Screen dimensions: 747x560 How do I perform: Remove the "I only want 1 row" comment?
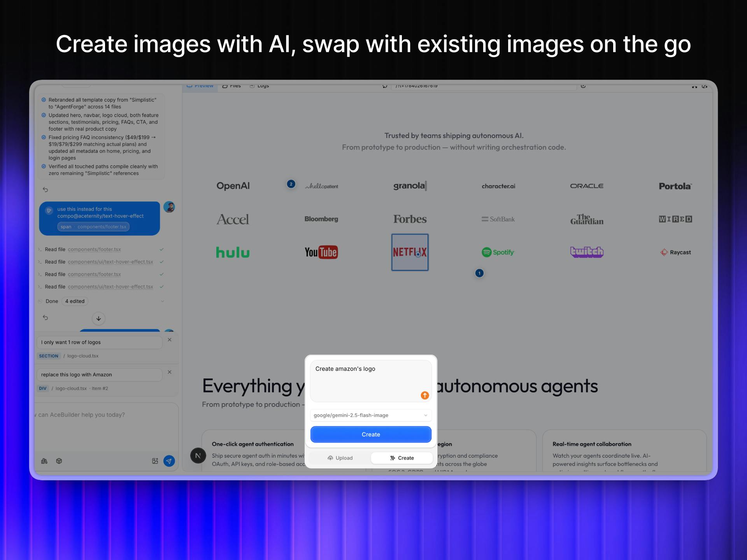point(170,339)
